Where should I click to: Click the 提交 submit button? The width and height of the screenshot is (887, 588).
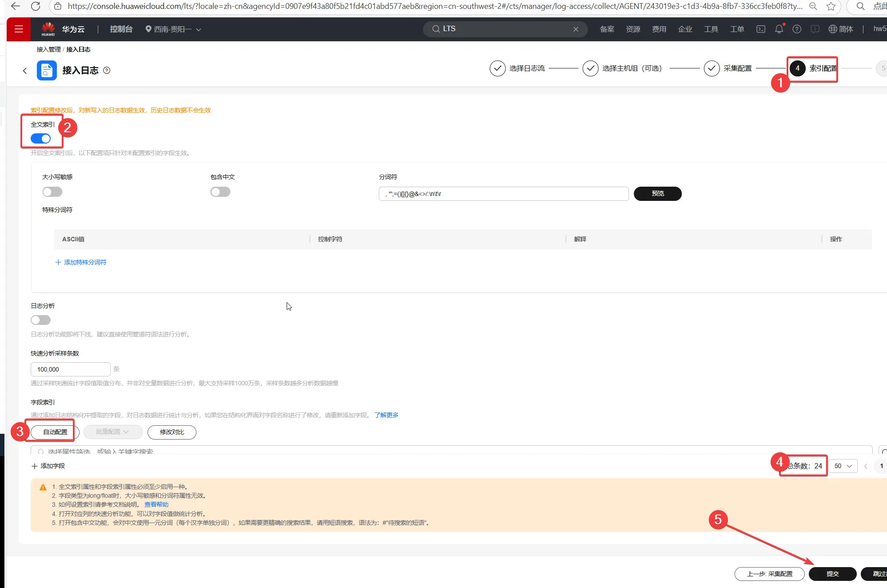[x=832, y=574]
